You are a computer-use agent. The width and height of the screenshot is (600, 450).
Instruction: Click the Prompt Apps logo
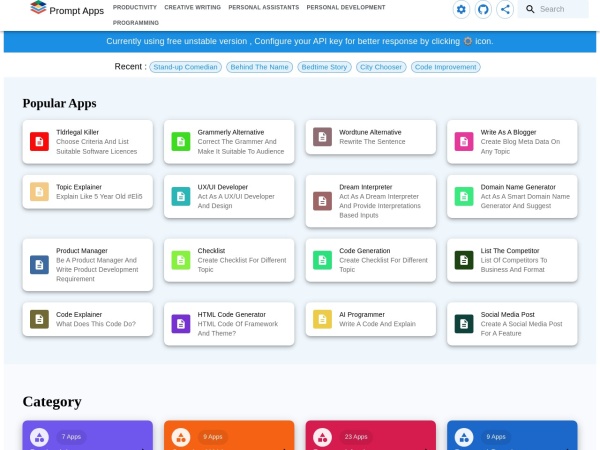66,10
